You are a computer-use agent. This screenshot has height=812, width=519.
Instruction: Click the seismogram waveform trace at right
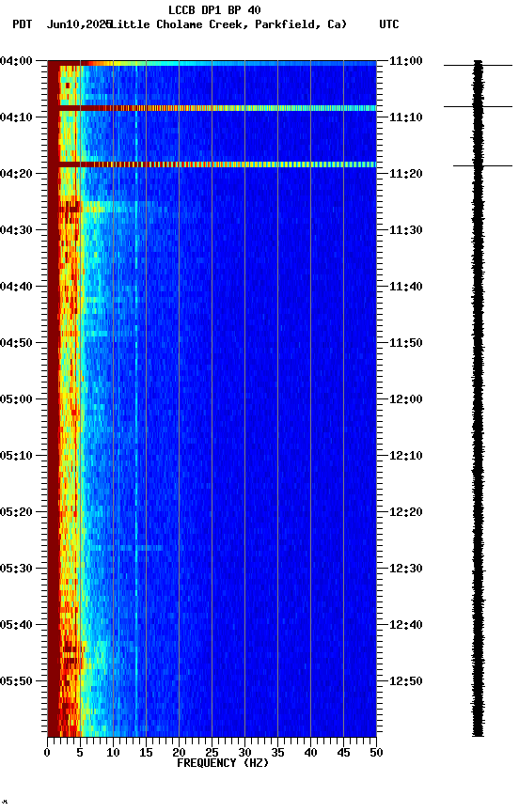pyautogui.click(x=478, y=398)
